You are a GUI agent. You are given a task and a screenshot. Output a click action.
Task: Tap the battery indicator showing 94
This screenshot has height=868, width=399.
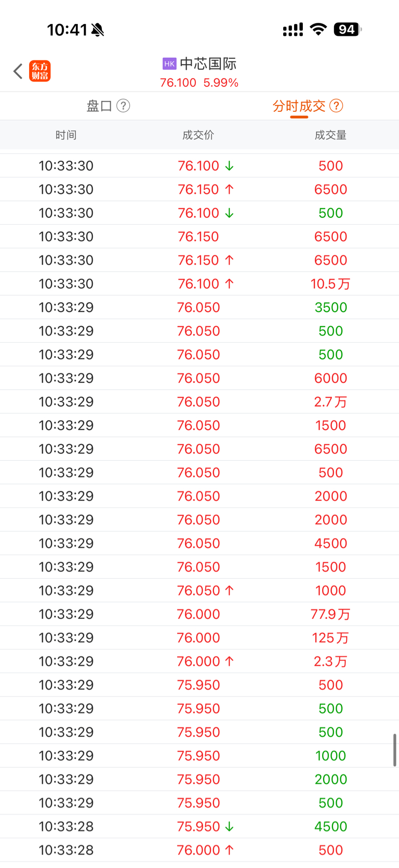click(x=347, y=30)
